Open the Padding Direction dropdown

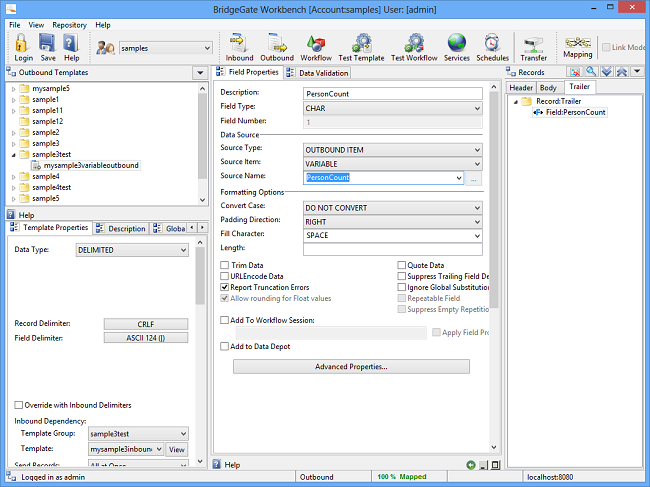point(393,222)
